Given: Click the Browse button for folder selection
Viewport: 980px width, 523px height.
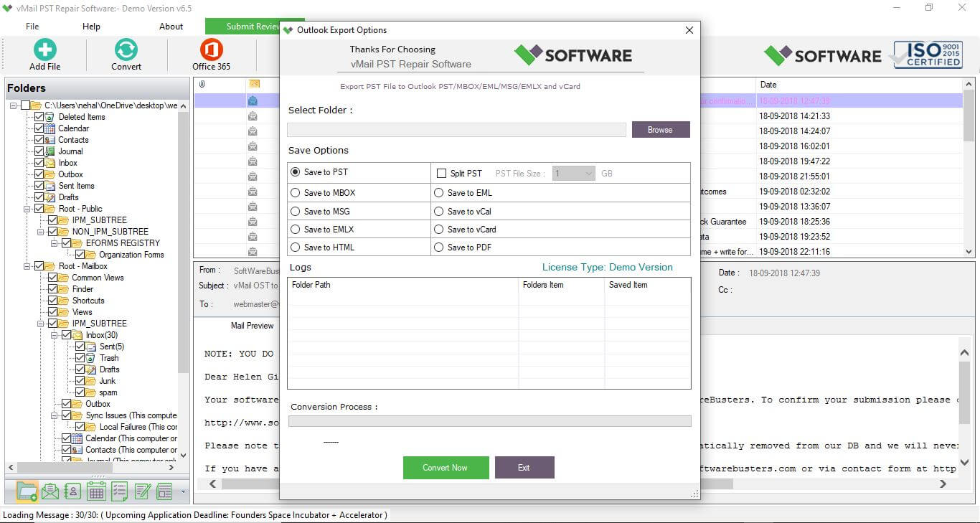Looking at the screenshot, I should [x=660, y=129].
